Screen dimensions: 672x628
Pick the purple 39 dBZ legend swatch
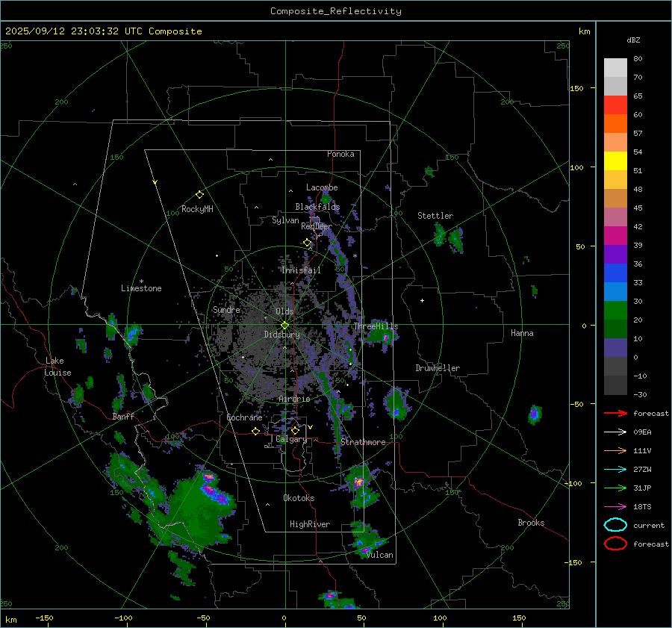click(x=615, y=254)
